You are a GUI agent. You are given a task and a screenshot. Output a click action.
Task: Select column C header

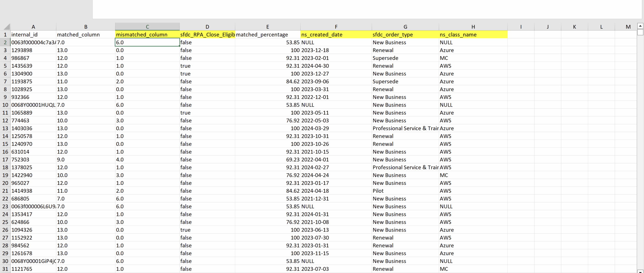147,27
